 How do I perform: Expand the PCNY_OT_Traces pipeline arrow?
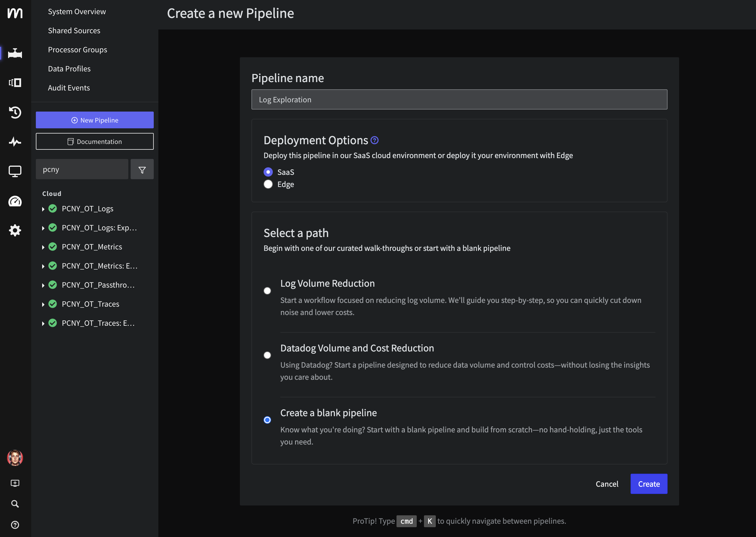43,304
